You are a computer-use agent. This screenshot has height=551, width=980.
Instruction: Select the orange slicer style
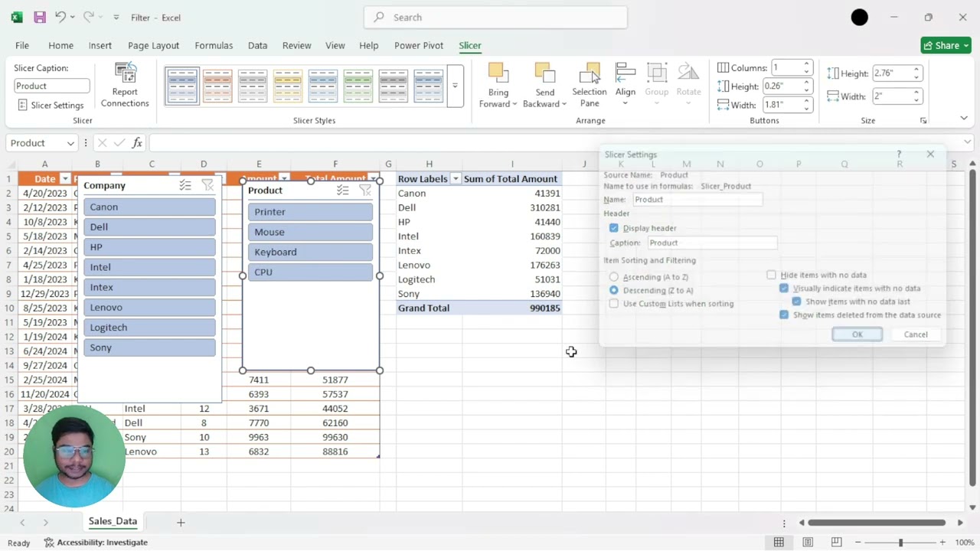pos(217,86)
